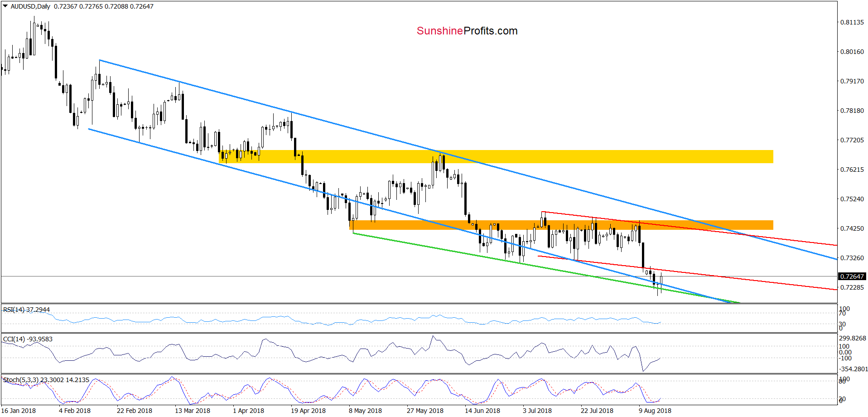The image size is (868, 417).
Task: Click the AUDUSD,Daily chart title
Action: (x=30, y=6)
